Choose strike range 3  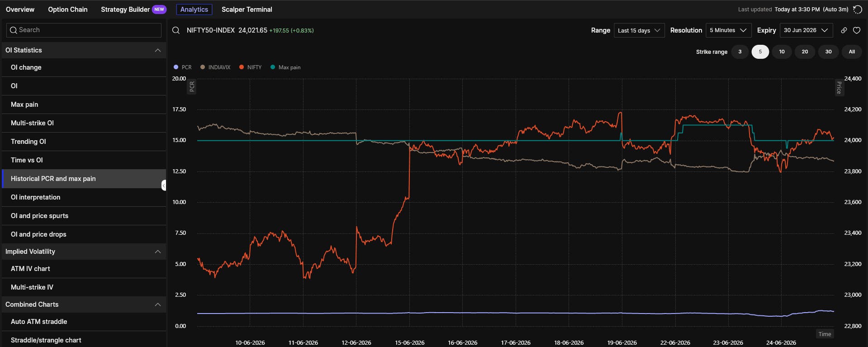(x=740, y=52)
